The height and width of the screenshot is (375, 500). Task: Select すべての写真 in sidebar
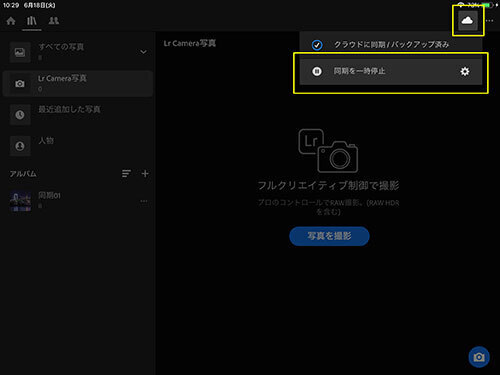[x=77, y=52]
